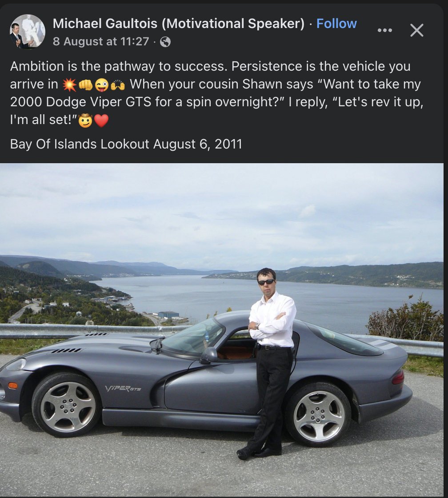Click the fist bump emoji in the caption
Screen dimensions: 448x498
coord(85,84)
